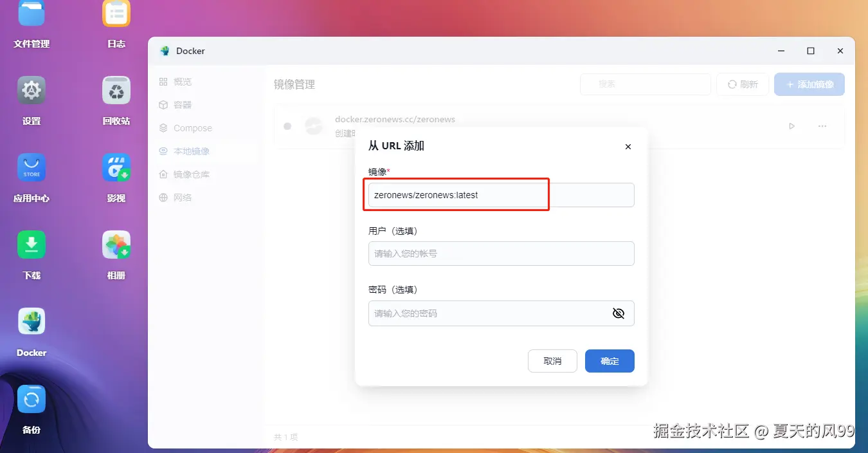Run the zeronews image play icon
868x453 pixels.
792,126
